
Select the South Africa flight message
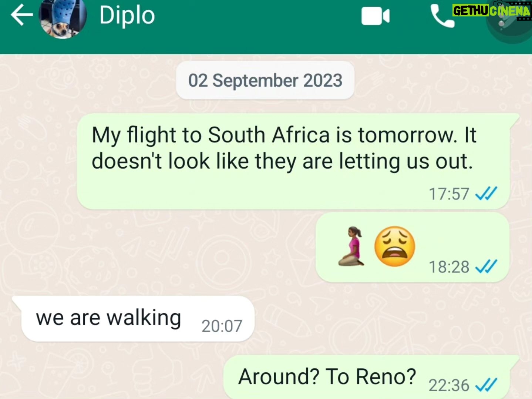tap(293, 161)
